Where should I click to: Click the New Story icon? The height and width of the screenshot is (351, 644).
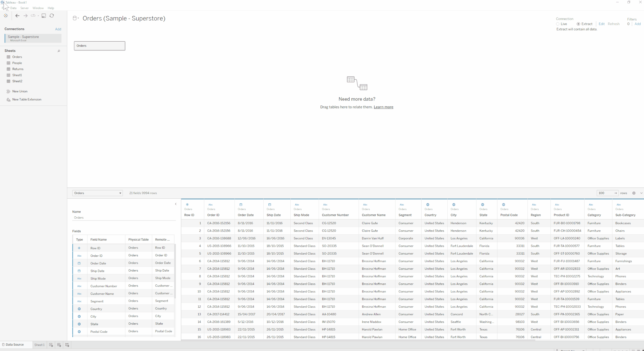67,345
